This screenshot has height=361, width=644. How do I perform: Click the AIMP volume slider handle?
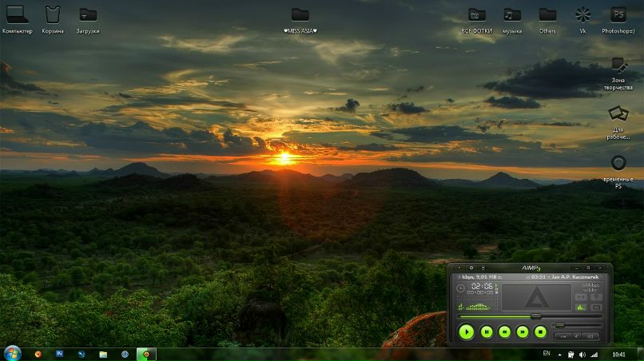point(560,325)
